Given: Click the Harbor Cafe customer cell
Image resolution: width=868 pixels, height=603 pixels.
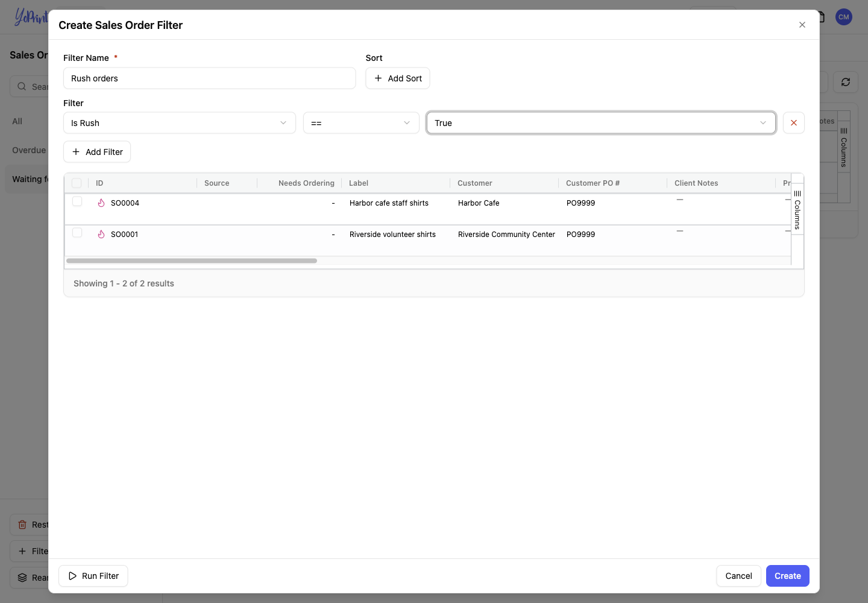Looking at the screenshot, I should tap(479, 203).
